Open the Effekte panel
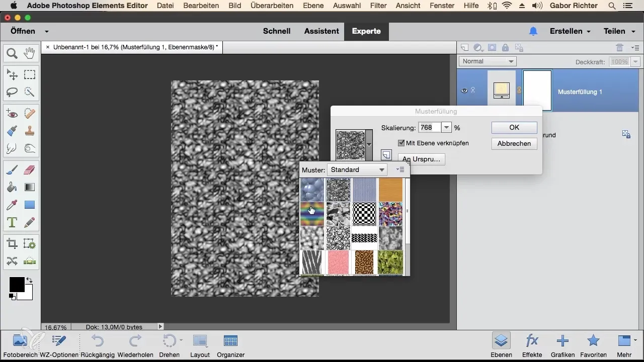Viewport: 644px width, 362px height. (532, 345)
